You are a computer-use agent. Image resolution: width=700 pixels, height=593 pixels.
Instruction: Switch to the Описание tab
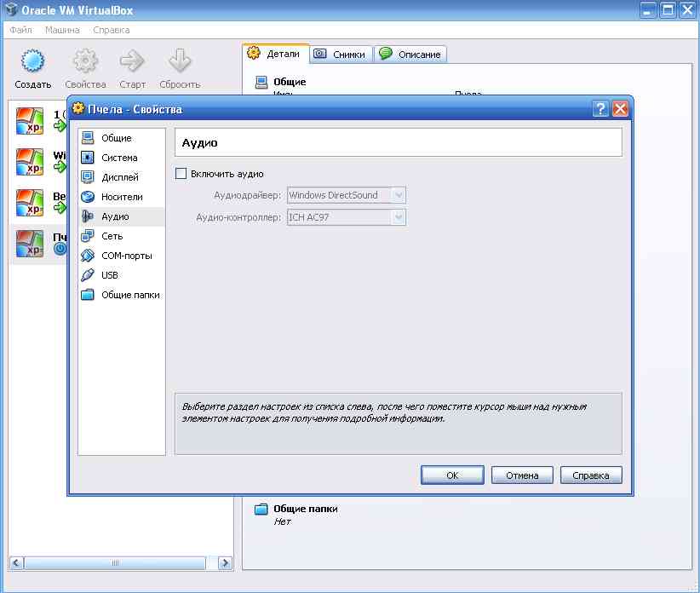tap(410, 55)
